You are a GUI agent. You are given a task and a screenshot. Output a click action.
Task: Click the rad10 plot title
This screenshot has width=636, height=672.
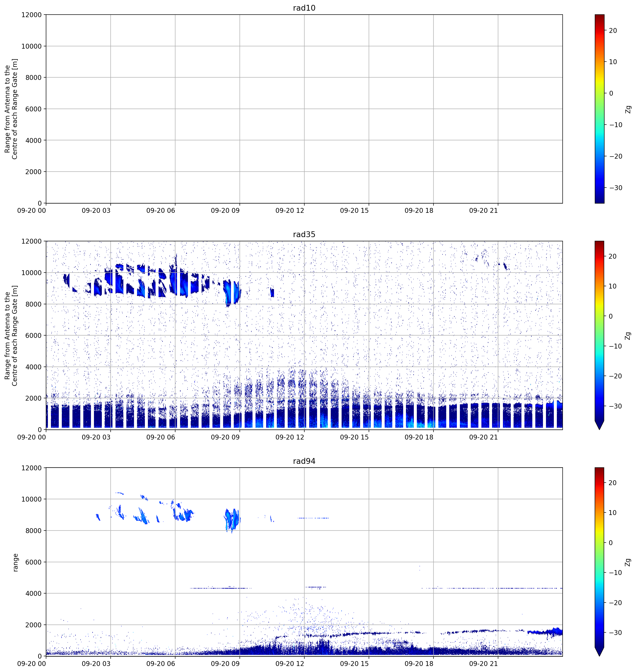point(304,8)
